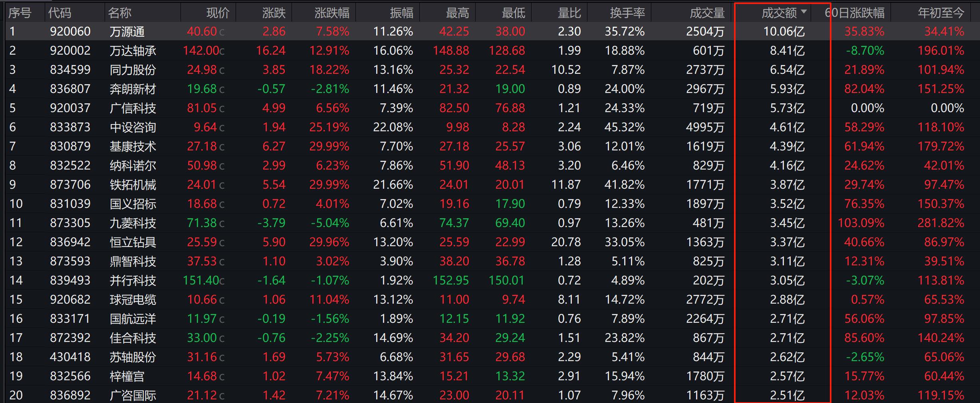
Task: Select stock 梓橦宫
Action: (x=127, y=376)
